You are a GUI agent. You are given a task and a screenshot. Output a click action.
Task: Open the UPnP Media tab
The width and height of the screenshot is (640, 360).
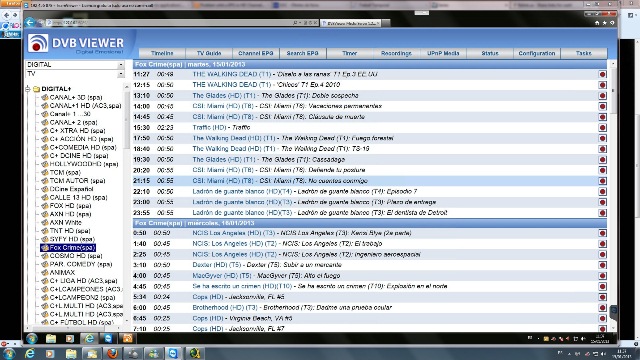pos(443,53)
